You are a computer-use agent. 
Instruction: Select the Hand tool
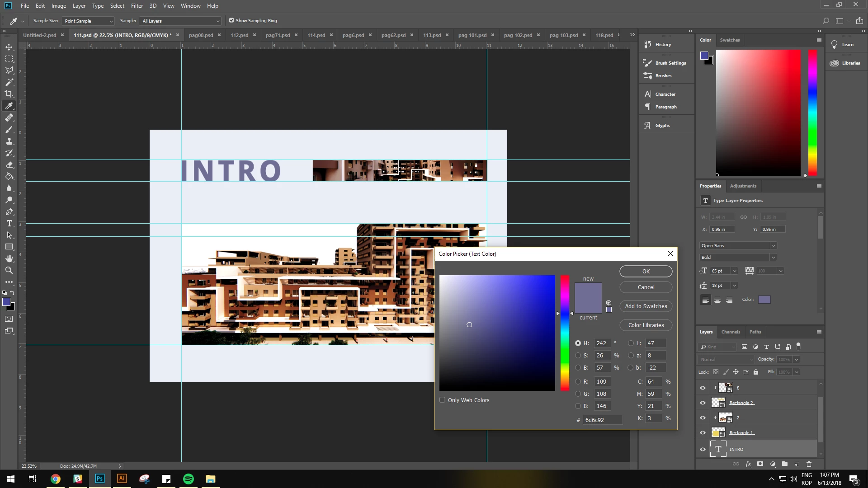[9, 258]
